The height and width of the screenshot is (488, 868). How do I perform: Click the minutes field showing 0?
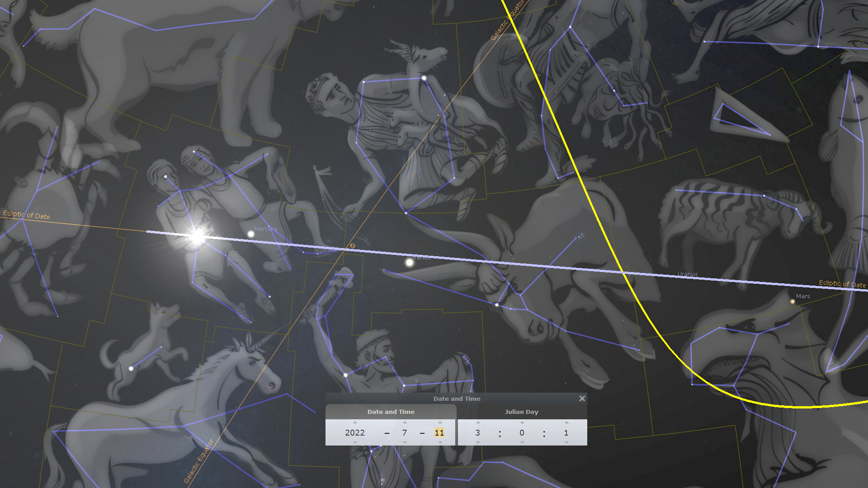(522, 432)
